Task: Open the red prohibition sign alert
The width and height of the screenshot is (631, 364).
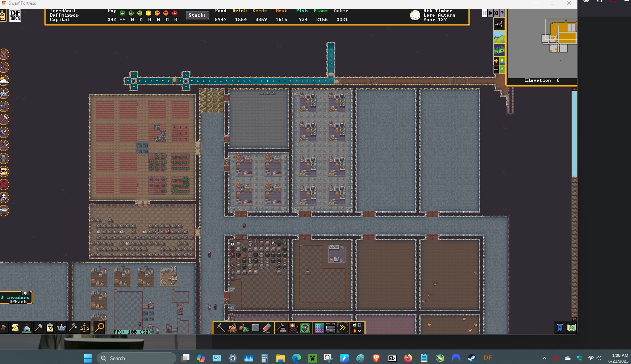Action: coord(4,185)
